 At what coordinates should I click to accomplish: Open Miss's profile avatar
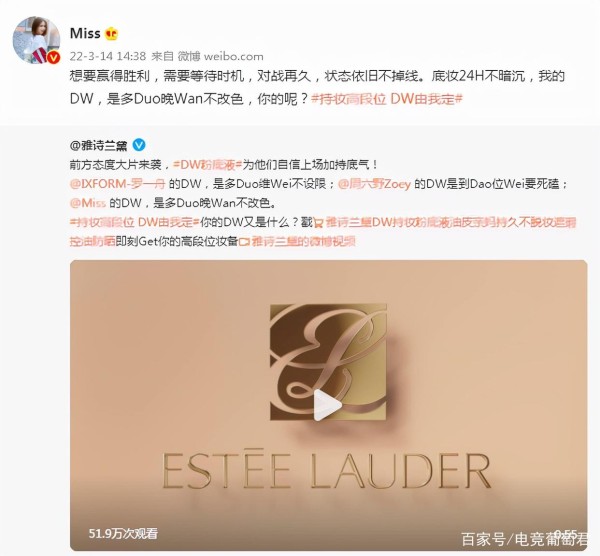tap(36, 40)
